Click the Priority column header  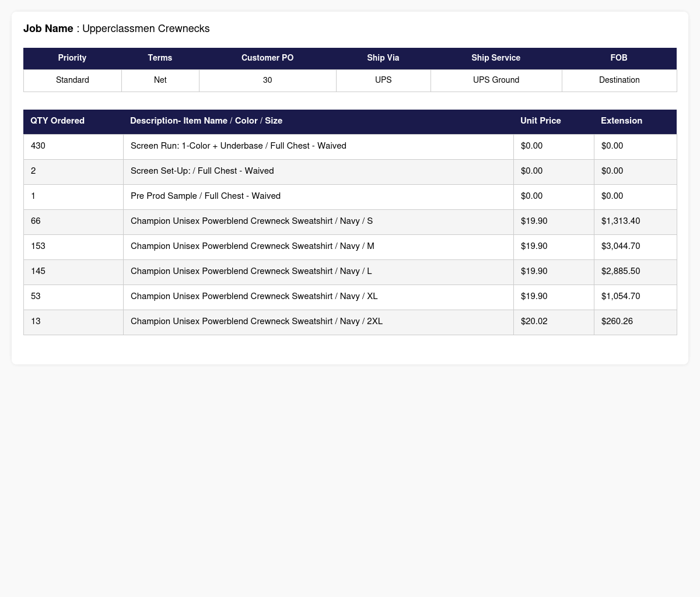click(72, 58)
